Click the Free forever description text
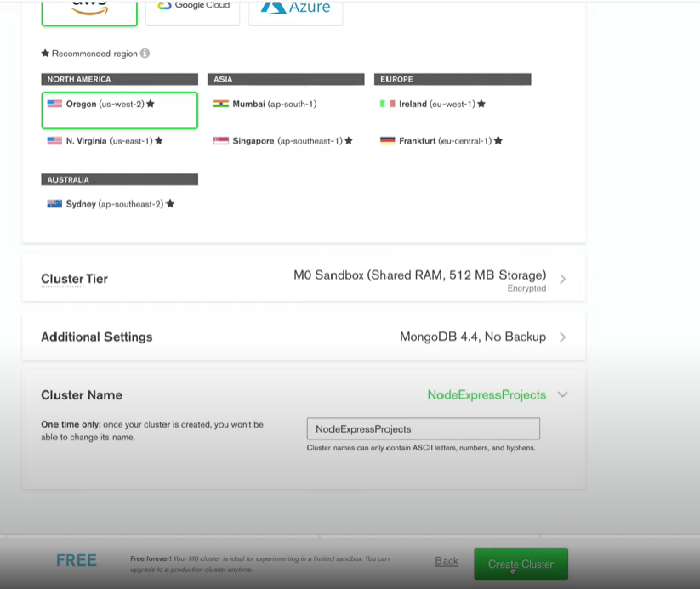Viewport: 700px width, 589px height. click(259, 564)
